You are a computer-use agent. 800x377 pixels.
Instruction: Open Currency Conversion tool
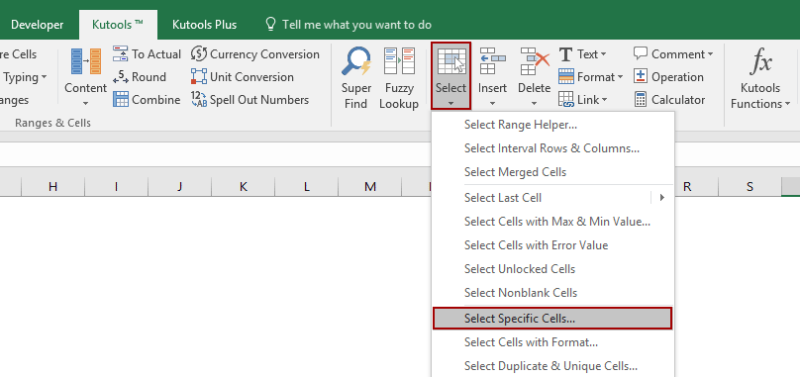pyautogui.click(x=255, y=54)
